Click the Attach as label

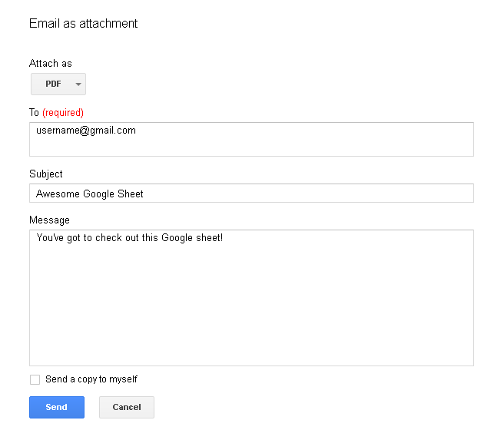point(51,64)
